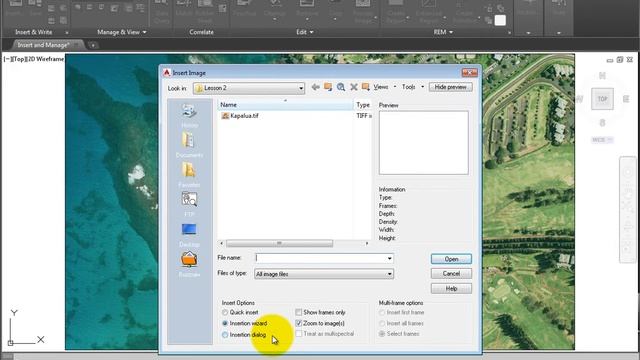Click the white swatch icon in the REM panel
640x360 pixels.
[x=500, y=20]
